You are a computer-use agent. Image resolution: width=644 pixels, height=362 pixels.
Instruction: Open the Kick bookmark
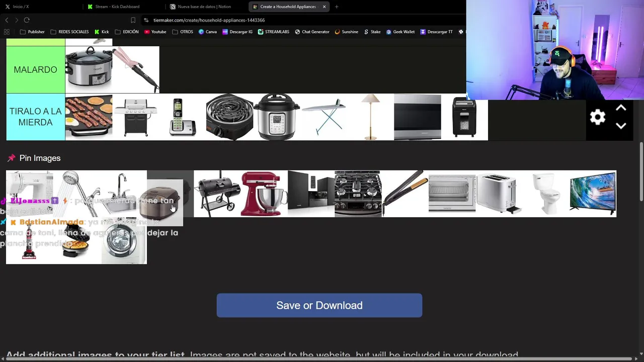point(101,32)
